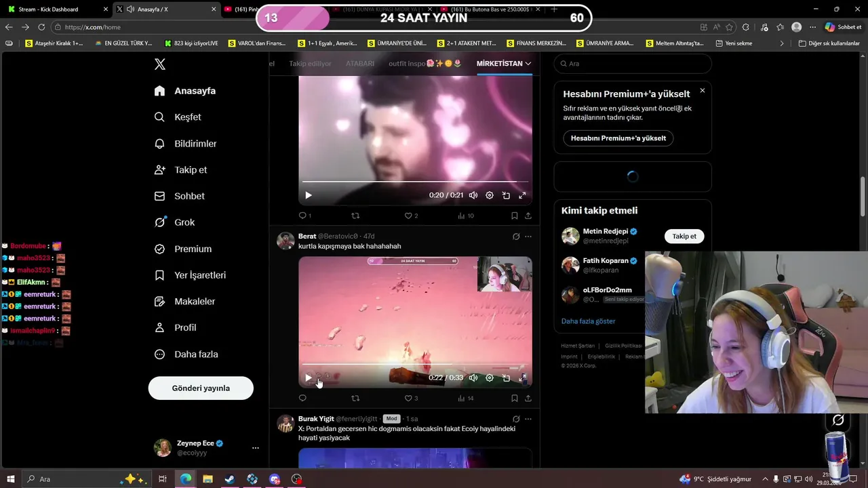868x488 pixels.
Task: Click the X logo in sidebar
Action: click(x=160, y=64)
